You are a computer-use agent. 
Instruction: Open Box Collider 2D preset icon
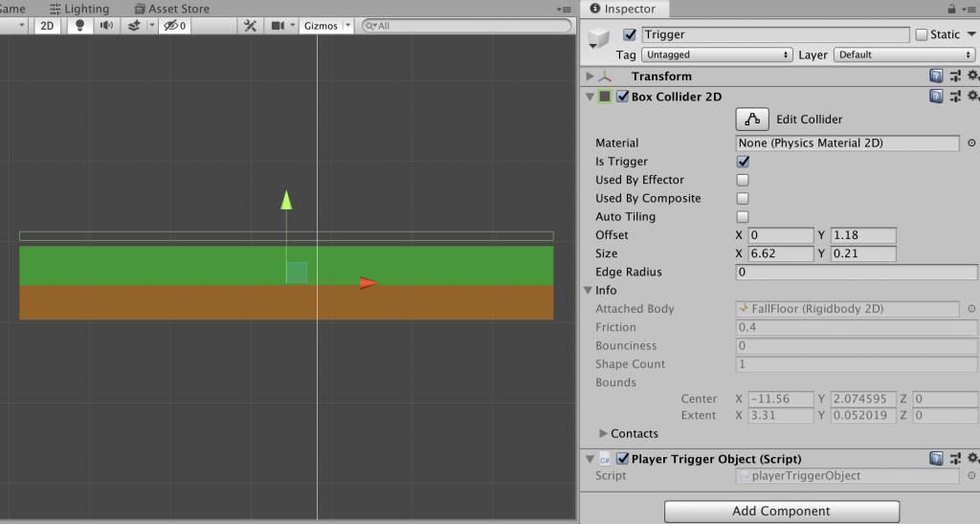click(955, 97)
